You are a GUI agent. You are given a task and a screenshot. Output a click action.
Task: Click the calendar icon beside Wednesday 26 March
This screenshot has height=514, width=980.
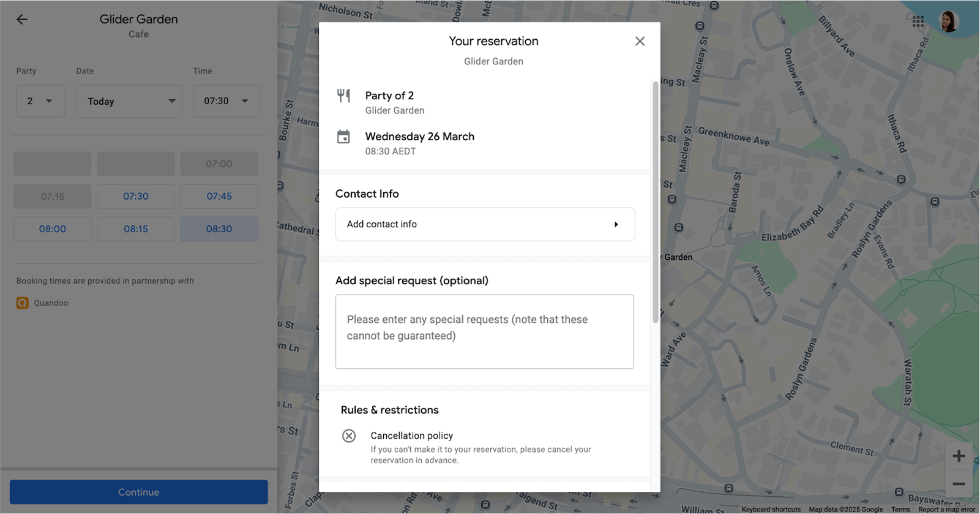[343, 137]
